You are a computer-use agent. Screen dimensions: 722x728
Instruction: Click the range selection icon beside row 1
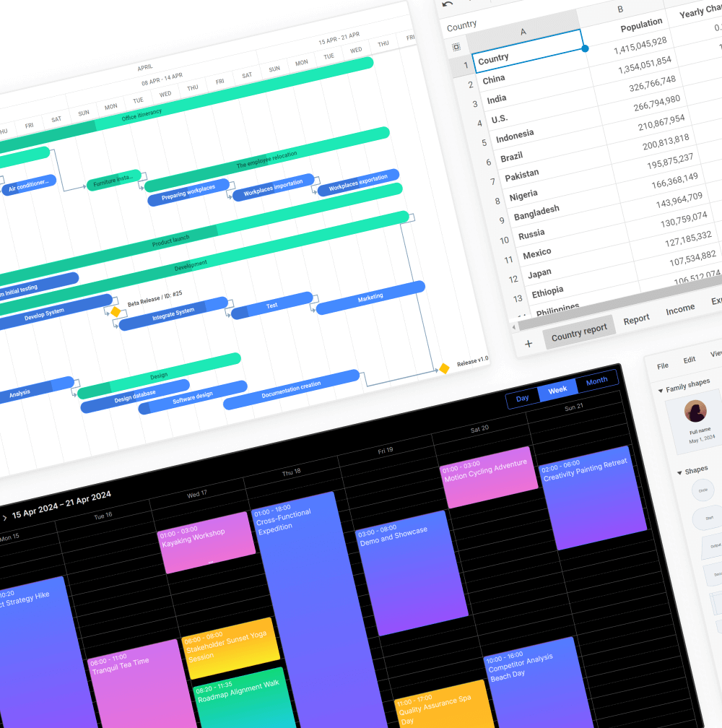tap(456, 45)
